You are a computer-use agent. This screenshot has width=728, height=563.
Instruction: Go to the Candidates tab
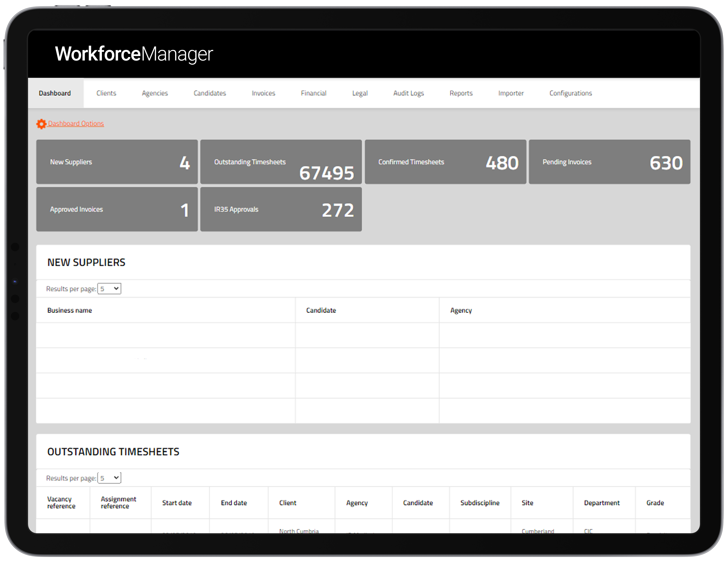click(210, 93)
